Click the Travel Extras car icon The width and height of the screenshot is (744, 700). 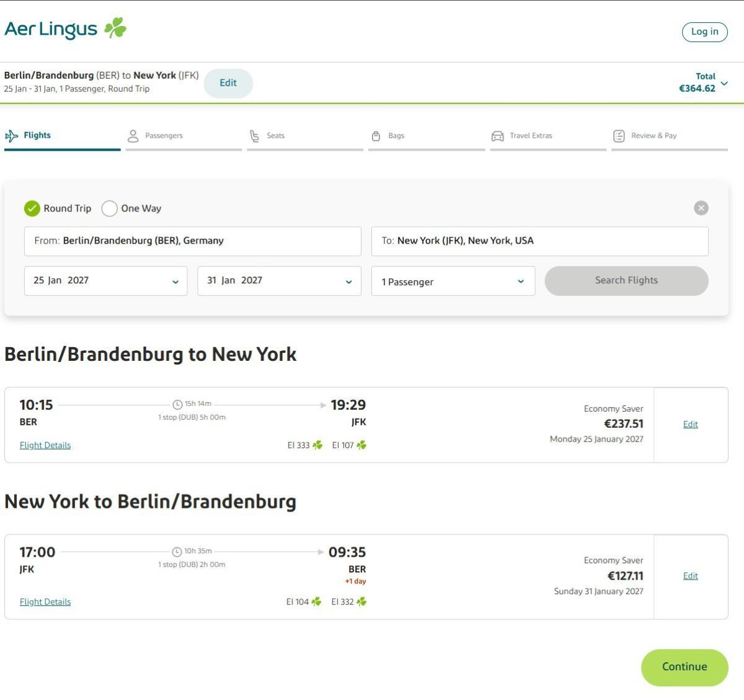point(497,136)
